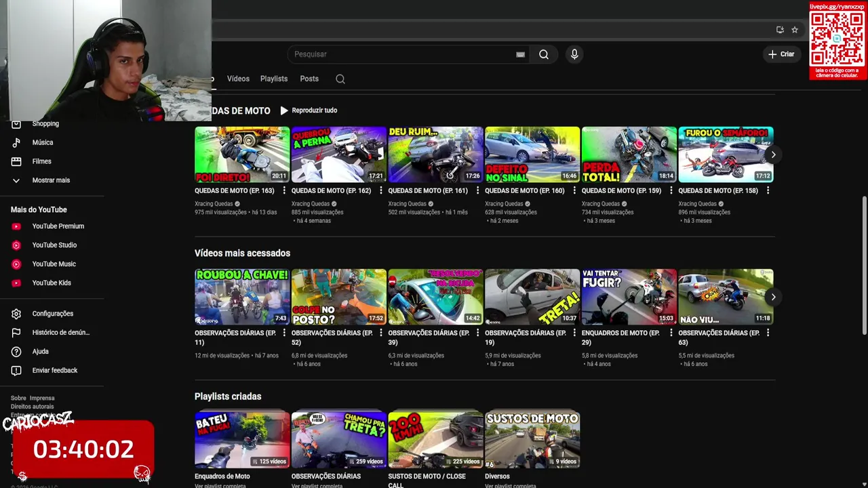Screen dimensions: 868x488
Task: Play QUEDAS DE MOTO EP. 158 'Furou o semáforo' thumbnail
Action: pos(726,155)
